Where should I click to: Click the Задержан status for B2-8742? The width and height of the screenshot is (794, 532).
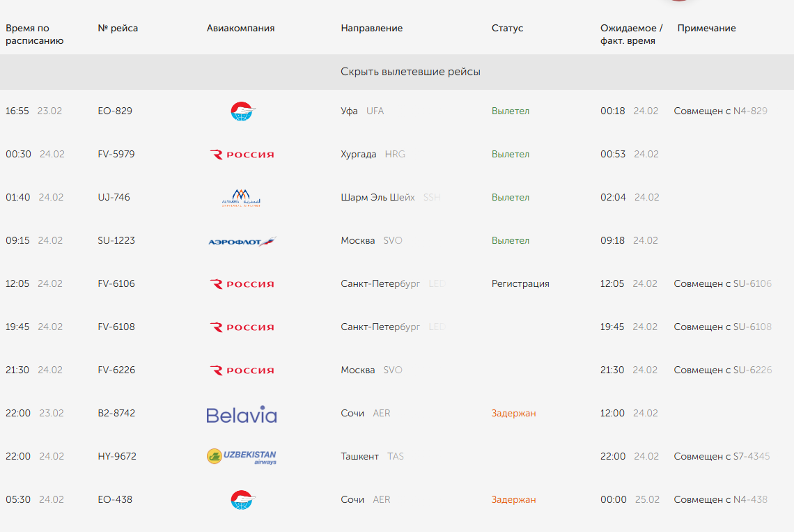click(x=513, y=414)
